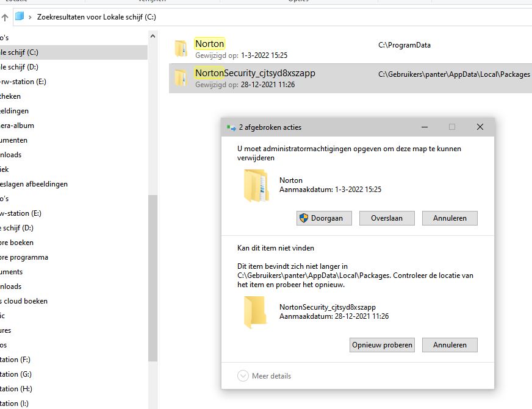This screenshot has width=532, height=409.
Task: Click the up arrow navigation icon
Action: [5, 17]
